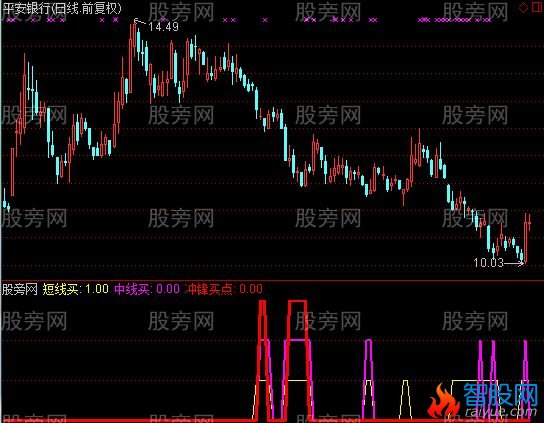Click the 短线买: 1.00 indicator label
The image size is (544, 423).
coord(75,289)
